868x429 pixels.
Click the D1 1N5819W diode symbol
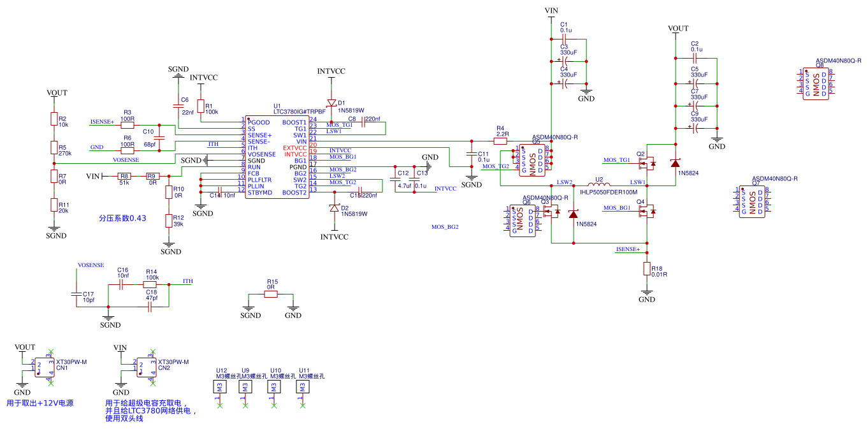tap(331, 103)
